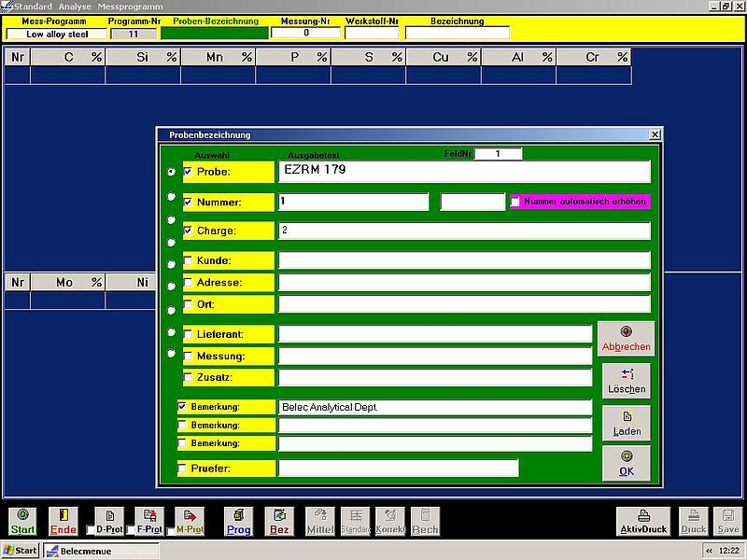
Task: Click the Probe text field 'EZRM 179'
Action: (x=464, y=172)
